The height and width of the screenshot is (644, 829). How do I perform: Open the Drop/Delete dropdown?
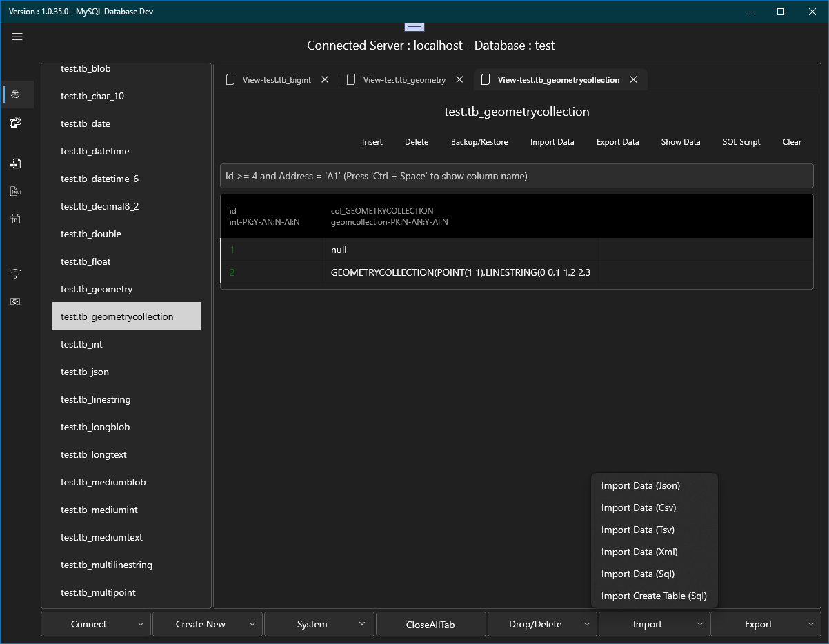click(543, 624)
